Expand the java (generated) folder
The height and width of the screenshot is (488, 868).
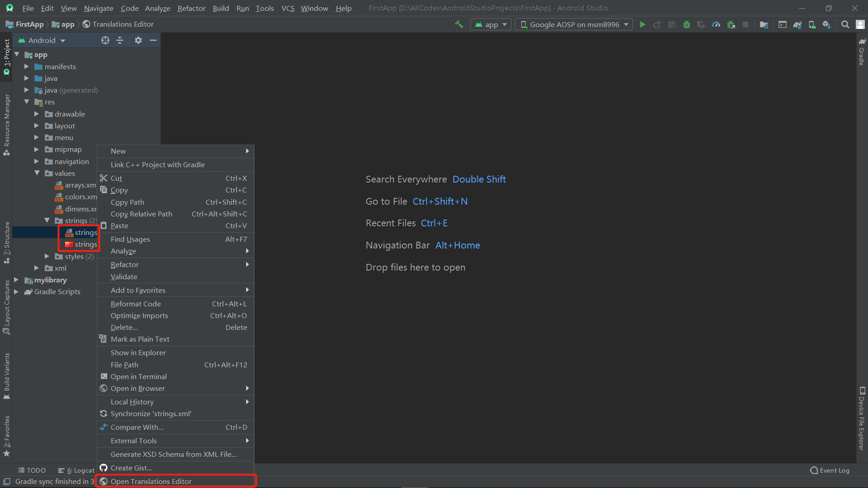pos(27,90)
